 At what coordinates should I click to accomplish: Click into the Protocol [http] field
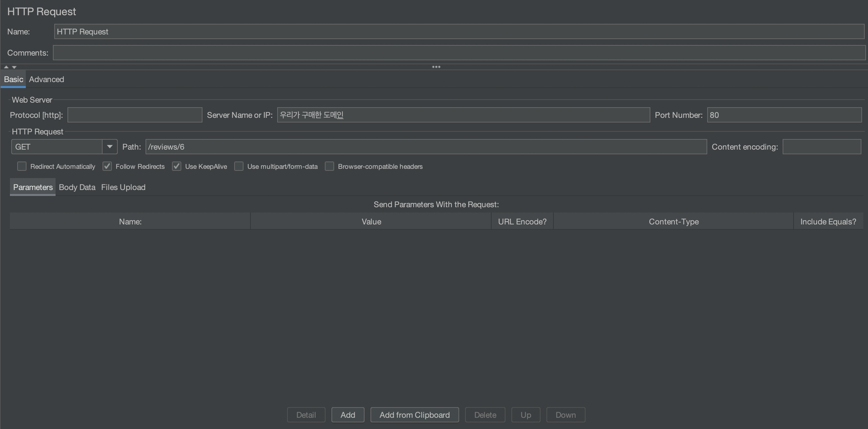click(x=135, y=115)
